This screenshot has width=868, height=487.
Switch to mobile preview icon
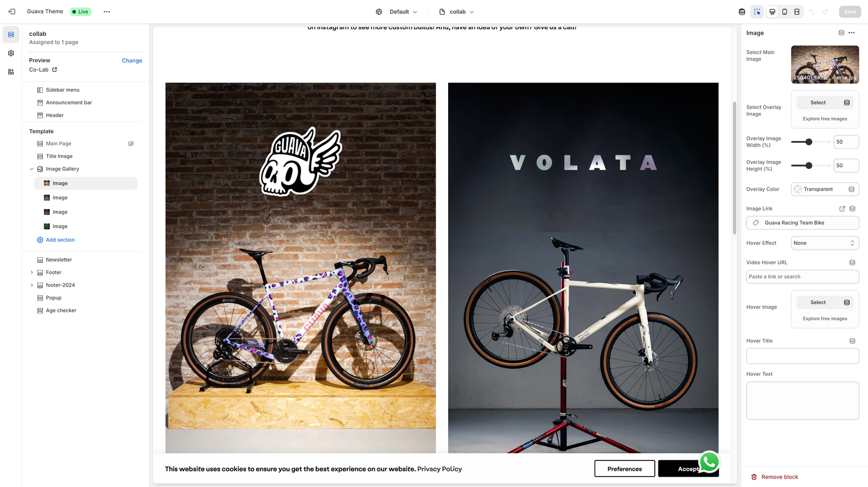[x=784, y=11]
